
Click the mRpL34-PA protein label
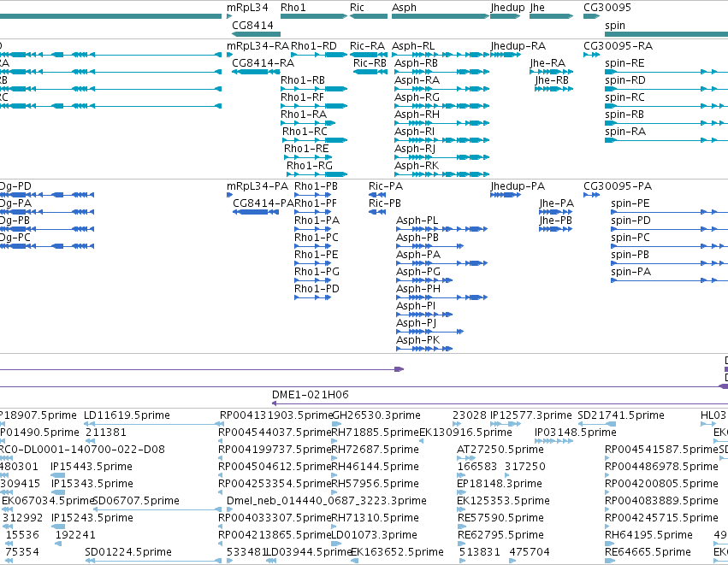257,186
